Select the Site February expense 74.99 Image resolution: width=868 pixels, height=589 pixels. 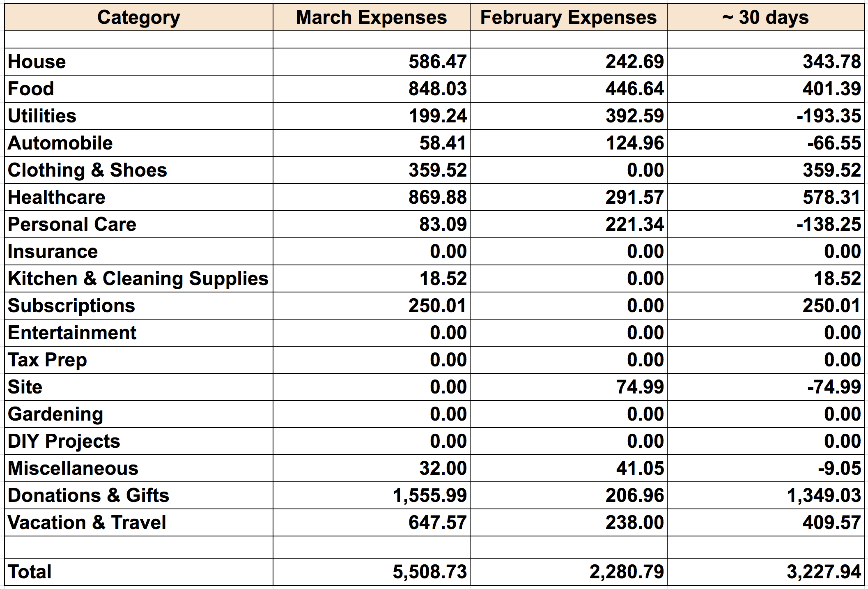click(640, 387)
